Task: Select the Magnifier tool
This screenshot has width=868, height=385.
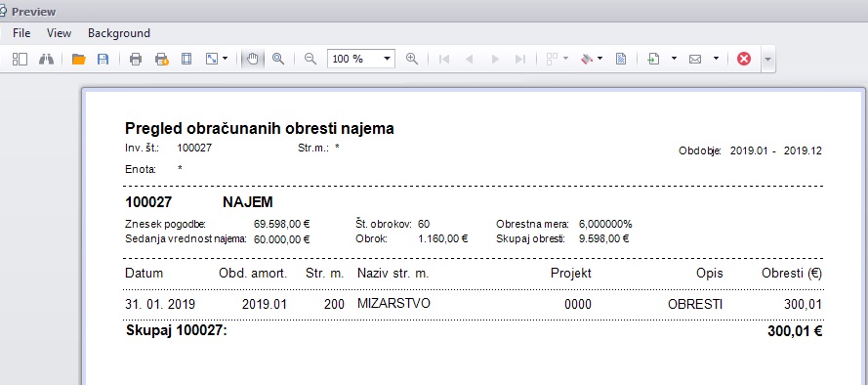Action: (278, 59)
